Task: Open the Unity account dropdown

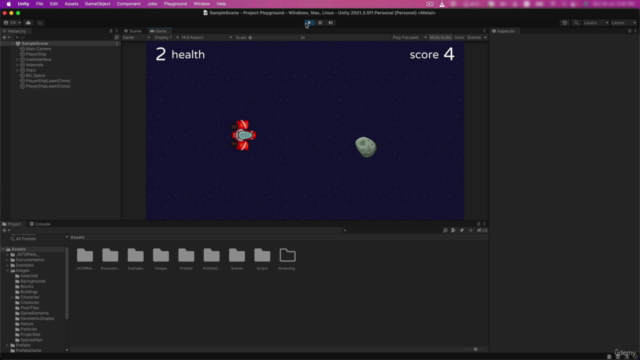Action: tap(12, 23)
